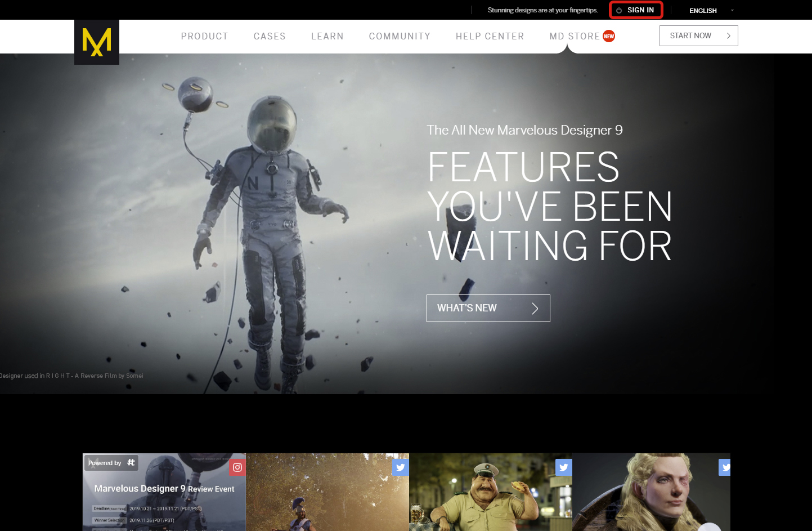Open the blonde woman portrait thumbnail
Screen dimensions: 812x531
(651, 492)
